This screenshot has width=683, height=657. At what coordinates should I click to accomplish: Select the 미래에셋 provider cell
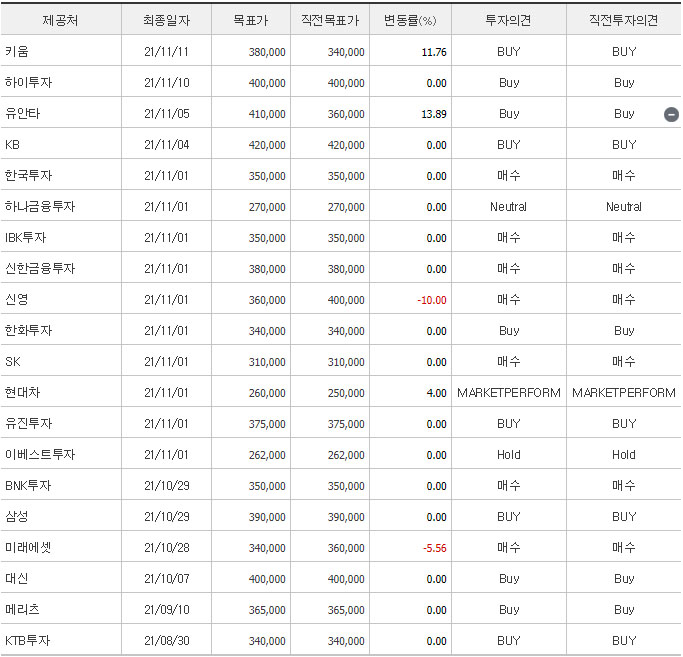[61, 547]
